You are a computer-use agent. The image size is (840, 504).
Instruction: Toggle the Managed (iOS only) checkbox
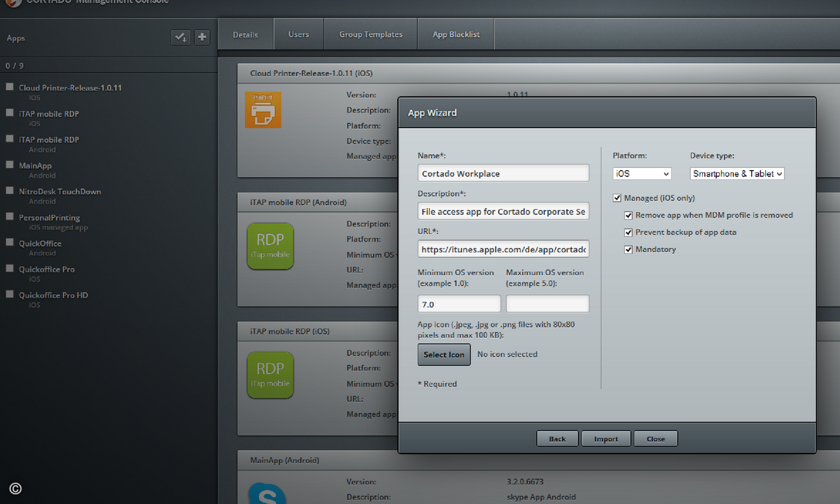pyautogui.click(x=617, y=198)
